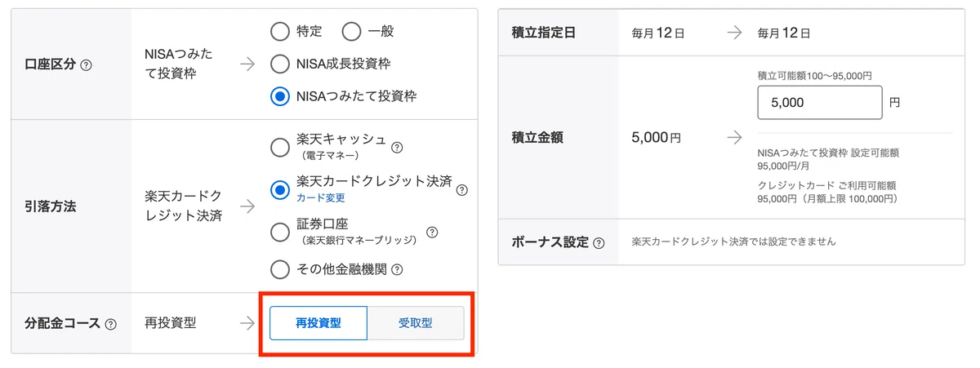Screen dimensions: 980x368
Task: Click the カード変更 link
Action: 320,197
